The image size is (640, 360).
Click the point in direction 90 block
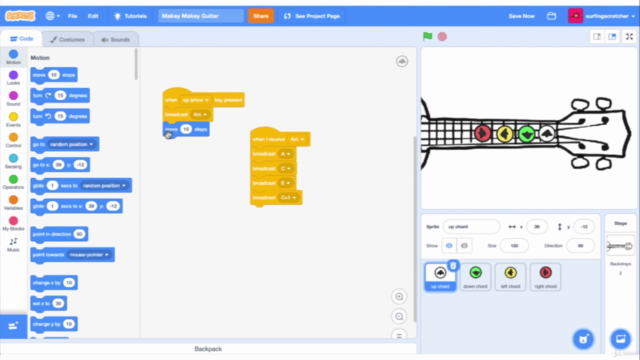pyautogui.click(x=59, y=234)
